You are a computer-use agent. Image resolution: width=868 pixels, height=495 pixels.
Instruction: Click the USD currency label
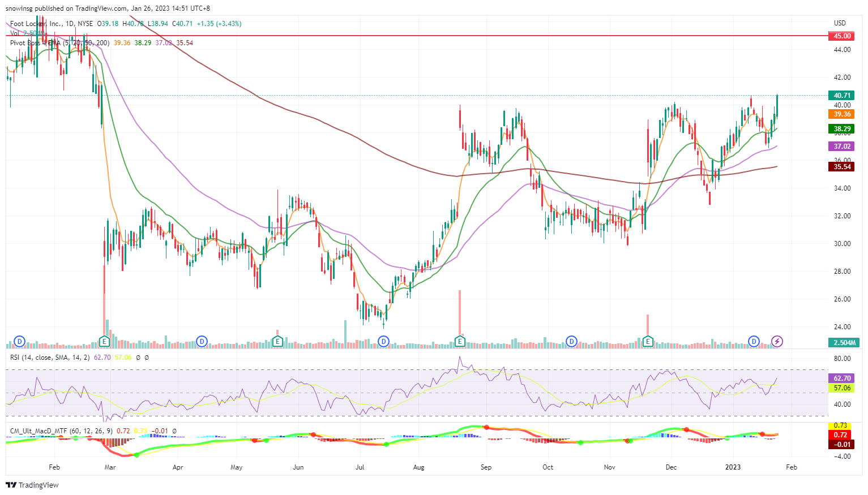tap(840, 23)
